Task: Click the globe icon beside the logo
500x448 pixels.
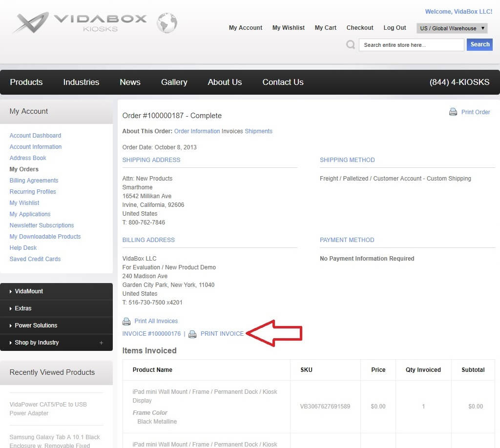Action: tap(167, 23)
